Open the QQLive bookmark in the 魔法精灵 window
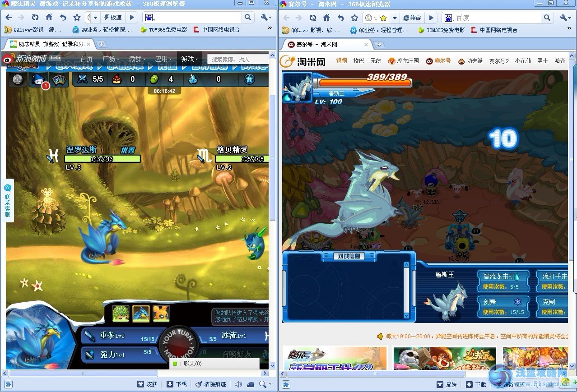Viewport: 577px width, 392px height. [33, 30]
